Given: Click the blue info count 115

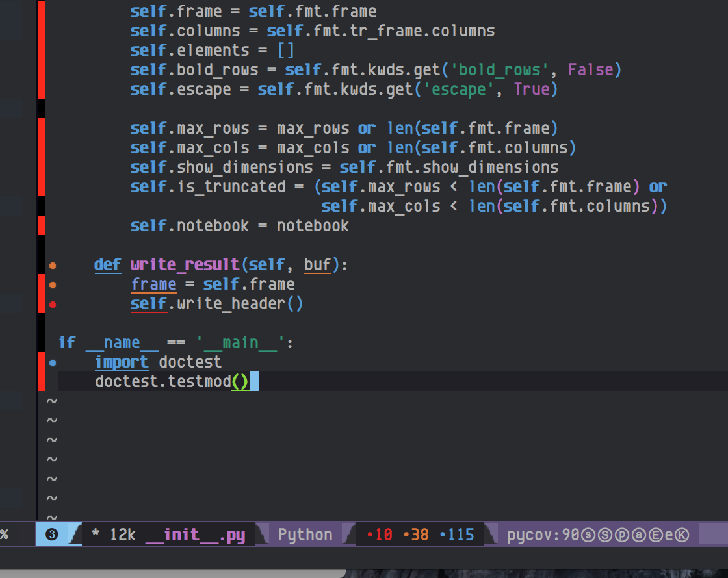Looking at the screenshot, I should pyautogui.click(x=457, y=535).
